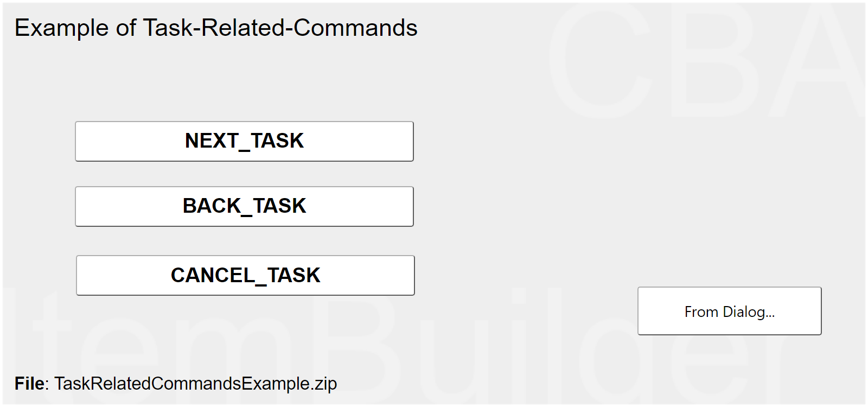This screenshot has width=868, height=407.
Task: Launch the dialog using From Dialog...
Action: click(x=729, y=311)
